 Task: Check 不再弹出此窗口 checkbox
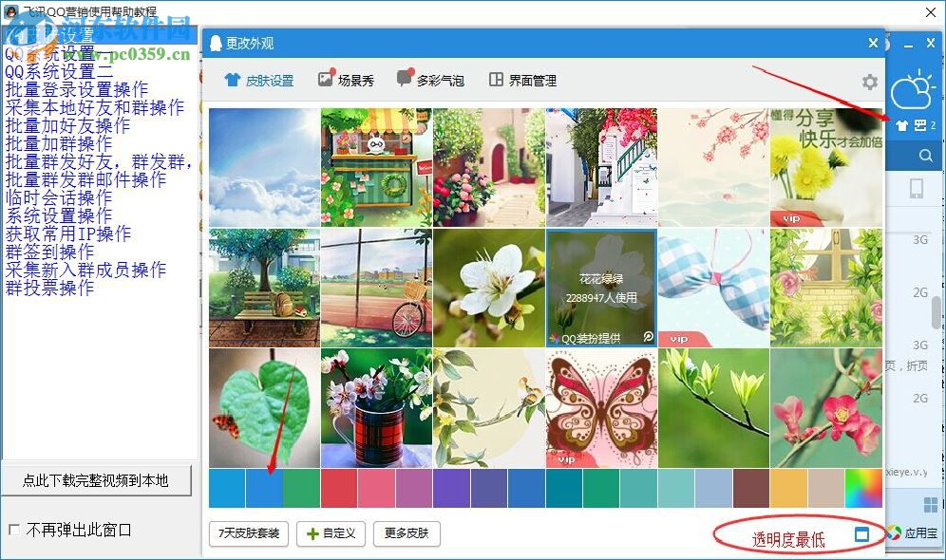point(14,530)
